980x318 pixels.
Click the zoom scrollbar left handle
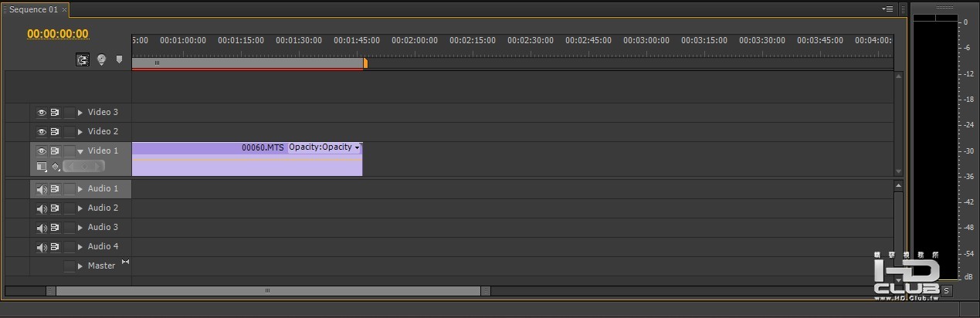tap(51, 291)
